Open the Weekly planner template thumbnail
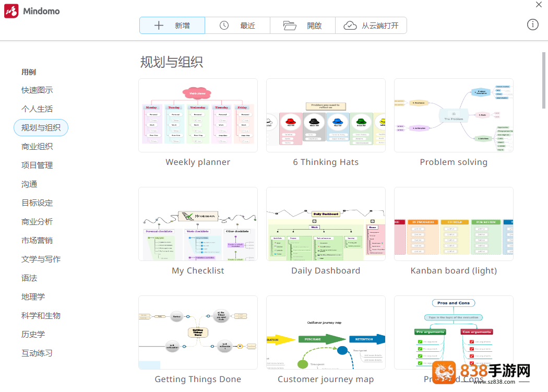 tap(198, 115)
